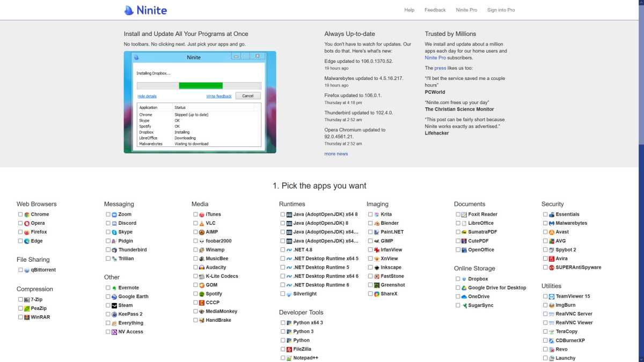Click the Malwarebytes icon
This screenshot has height=362, width=644.
(552, 223)
